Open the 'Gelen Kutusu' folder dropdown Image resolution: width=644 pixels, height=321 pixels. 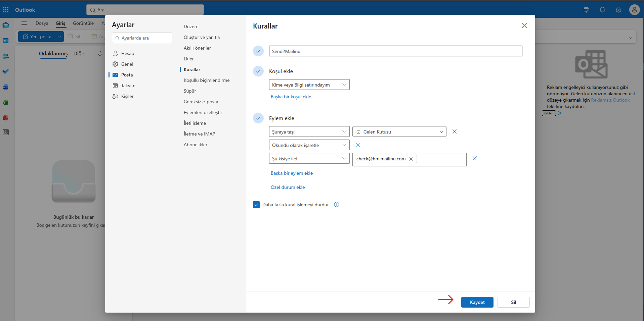[399, 131]
